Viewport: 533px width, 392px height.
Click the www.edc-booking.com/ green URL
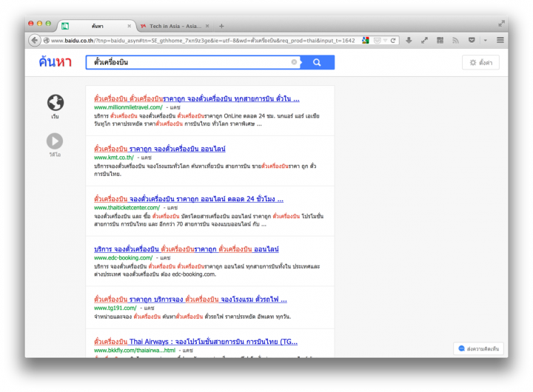tap(124, 258)
